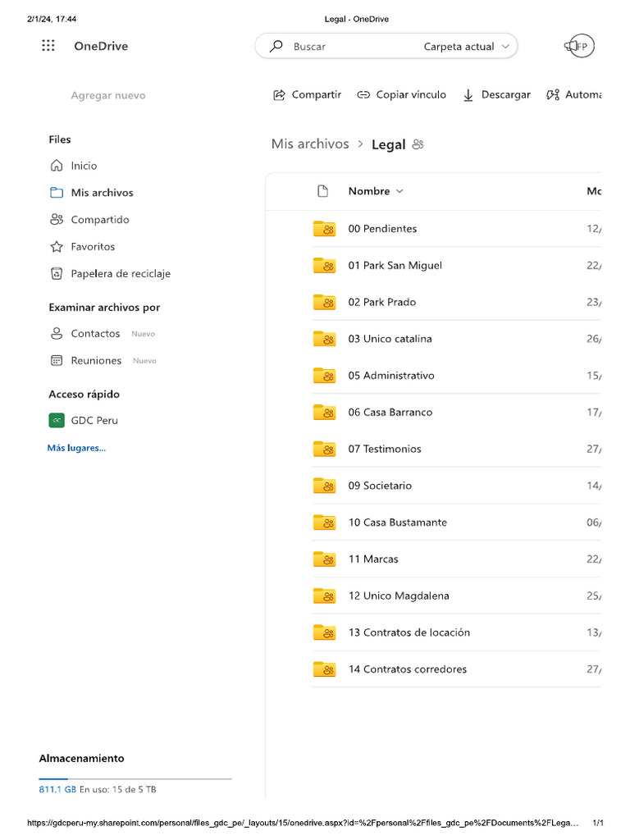Click the Contactos person icon
This screenshot has width=630, height=840.
pos(57,333)
